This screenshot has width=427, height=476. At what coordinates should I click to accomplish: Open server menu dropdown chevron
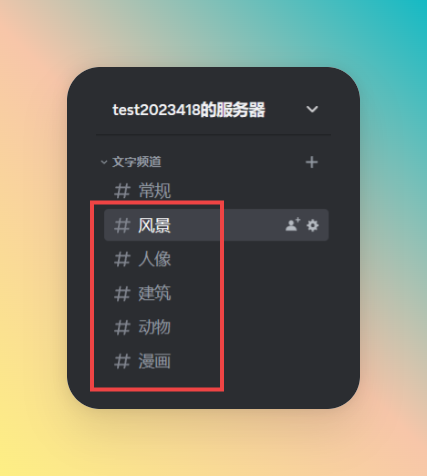312,109
